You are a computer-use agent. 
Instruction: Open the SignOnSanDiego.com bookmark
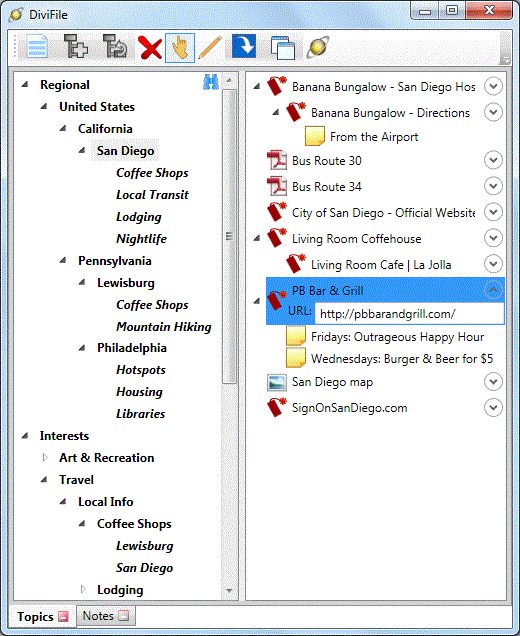click(x=349, y=408)
